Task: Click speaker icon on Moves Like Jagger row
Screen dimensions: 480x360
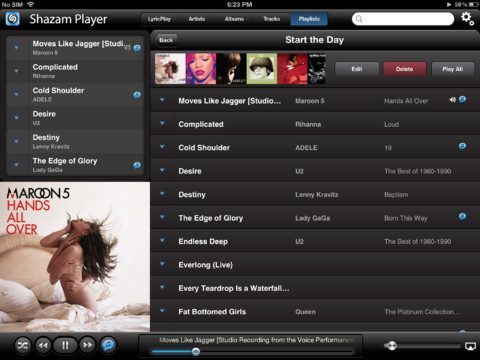Action: 452,100
